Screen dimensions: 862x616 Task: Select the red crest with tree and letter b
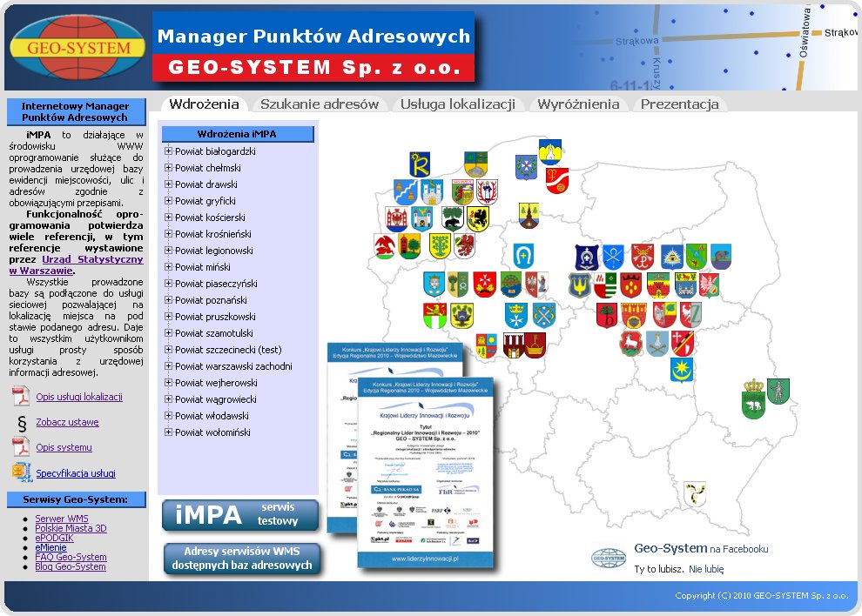[607, 316]
